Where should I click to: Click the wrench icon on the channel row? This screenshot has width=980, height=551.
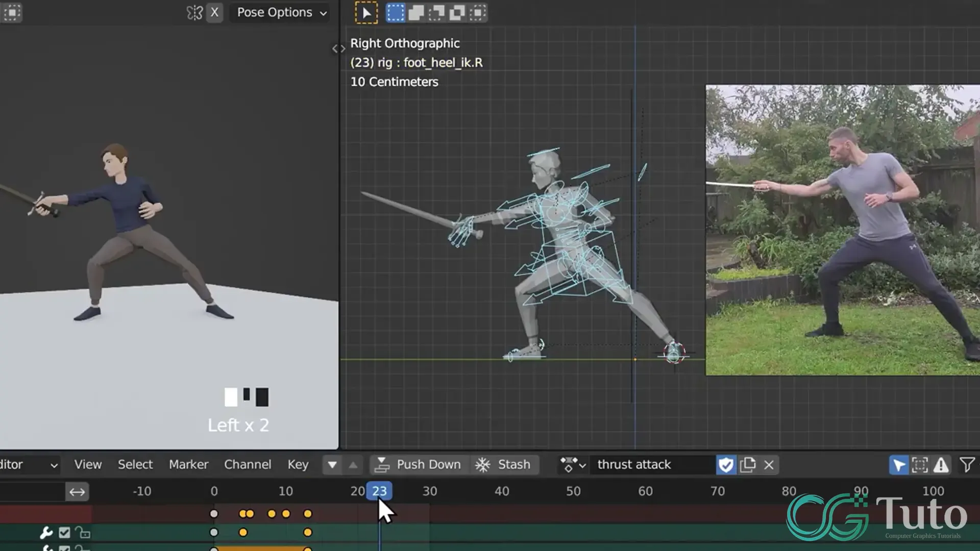coord(46,532)
